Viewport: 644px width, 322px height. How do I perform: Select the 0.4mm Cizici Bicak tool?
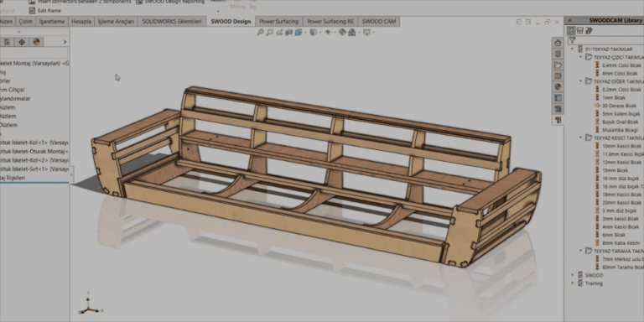pyautogui.click(x=621, y=65)
